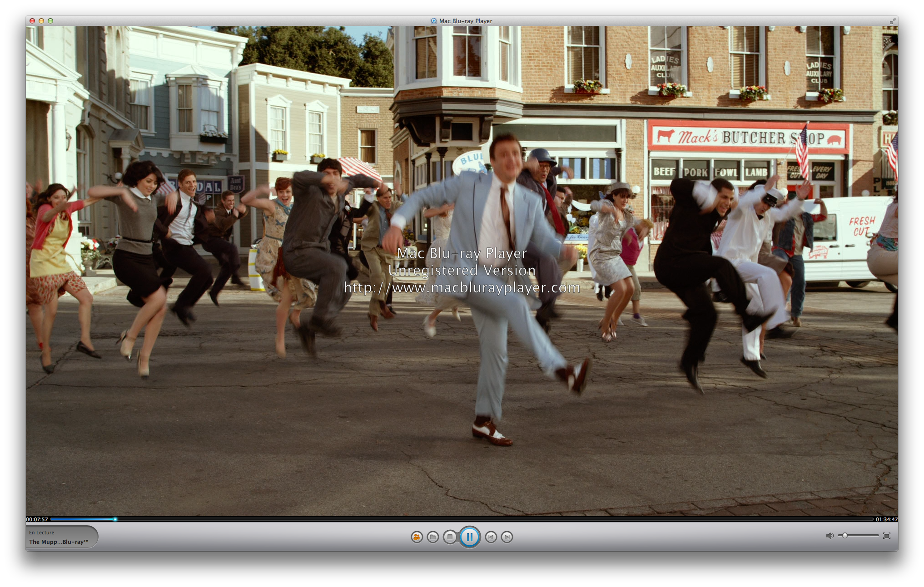Click the green zoom window button
Screen dimensions: 924x587
[x=50, y=21]
